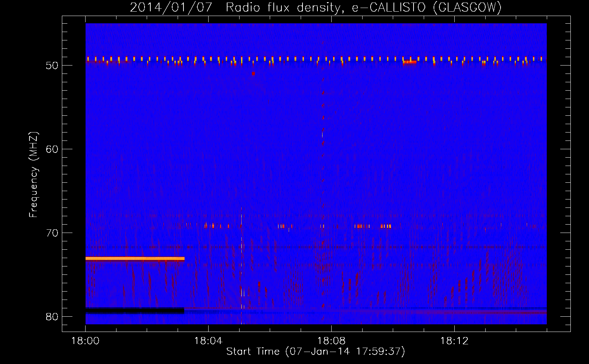This screenshot has height=364, width=589.
Task: Click the red blob at 18:10 near 50 MHz
Action: pos(410,62)
